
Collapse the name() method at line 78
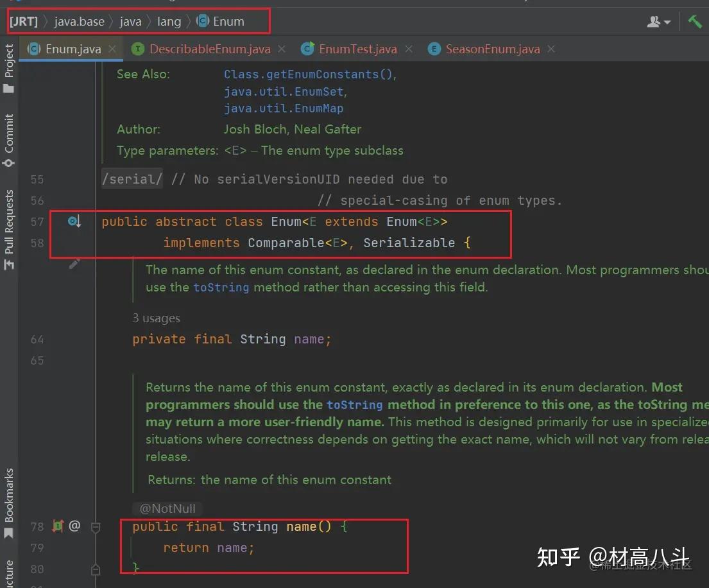pyautogui.click(x=96, y=527)
